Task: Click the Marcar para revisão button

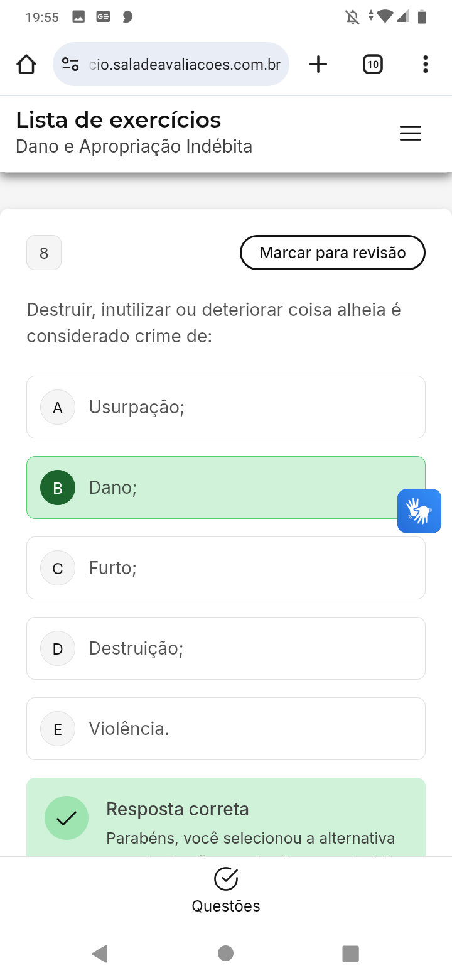Action: tap(333, 253)
